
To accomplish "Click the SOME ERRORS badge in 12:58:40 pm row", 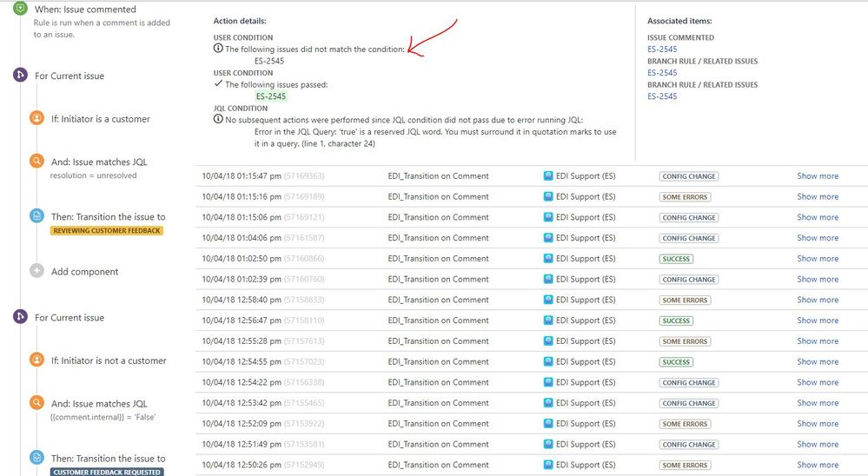I will tap(685, 301).
